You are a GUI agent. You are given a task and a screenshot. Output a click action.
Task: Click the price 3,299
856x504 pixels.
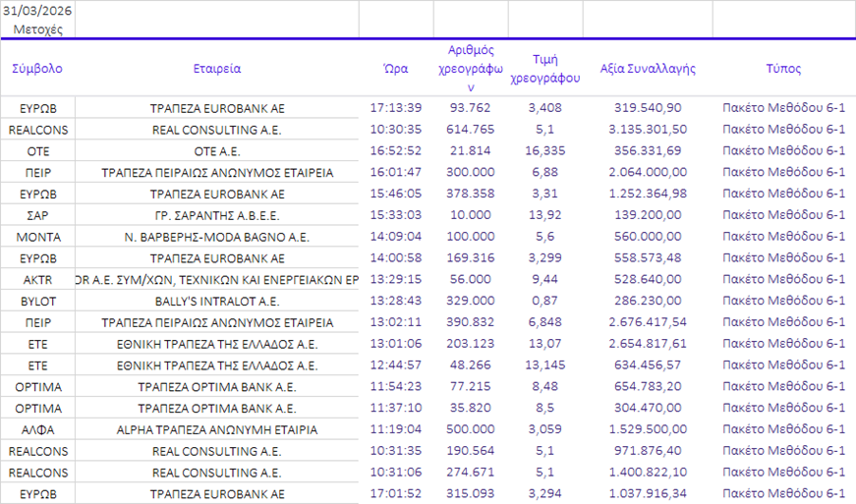tap(544, 258)
